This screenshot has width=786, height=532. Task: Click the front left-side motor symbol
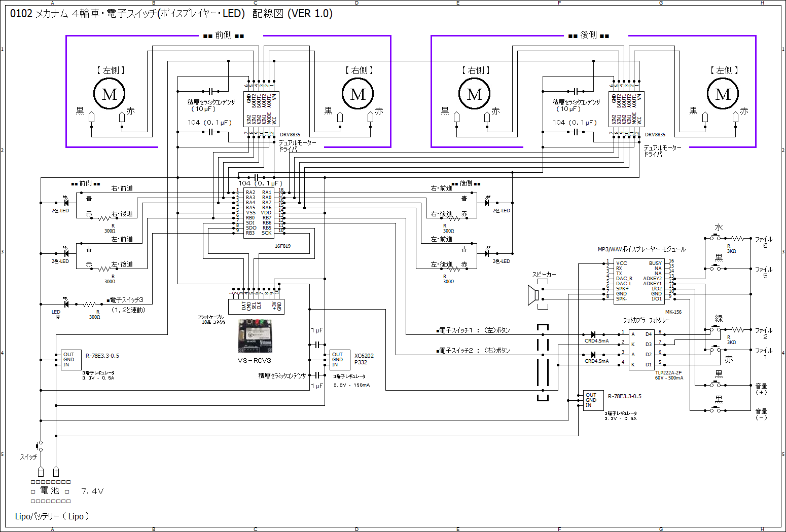tap(109, 94)
